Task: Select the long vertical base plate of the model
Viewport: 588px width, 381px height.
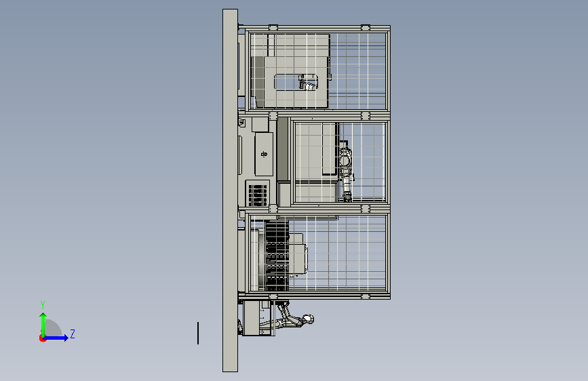Action: click(231, 190)
